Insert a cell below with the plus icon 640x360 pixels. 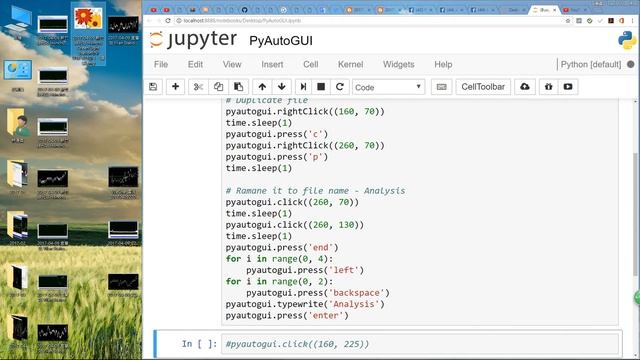coord(176,87)
